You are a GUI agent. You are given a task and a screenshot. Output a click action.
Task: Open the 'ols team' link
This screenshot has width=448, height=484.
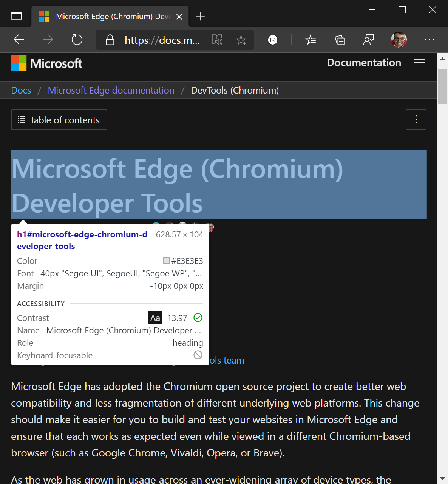tap(227, 361)
